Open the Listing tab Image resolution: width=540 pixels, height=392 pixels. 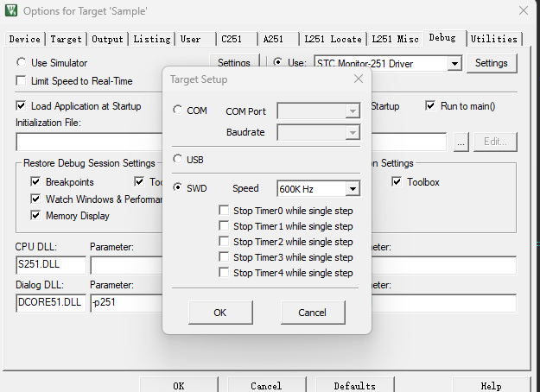tap(151, 39)
